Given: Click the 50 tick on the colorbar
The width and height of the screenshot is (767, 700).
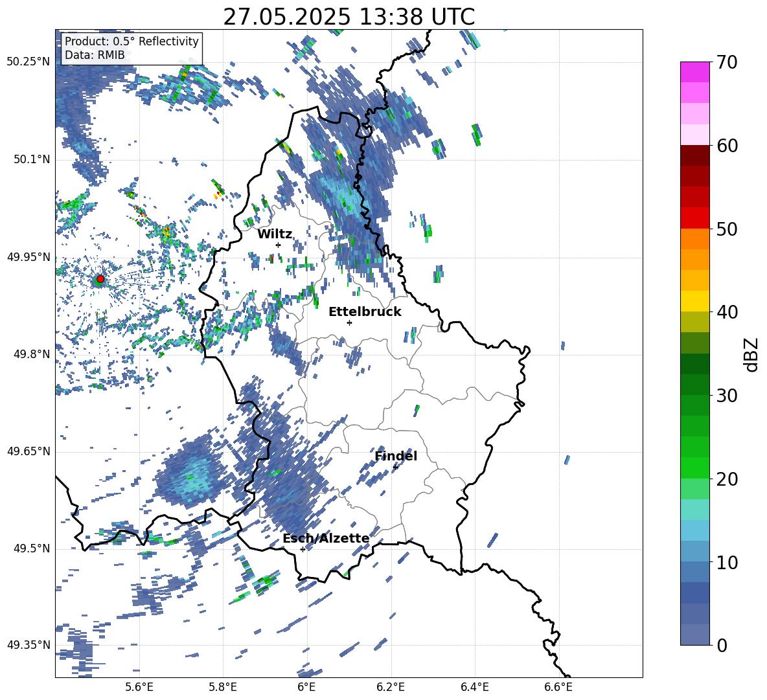Looking at the screenshot, I should 727,229.
